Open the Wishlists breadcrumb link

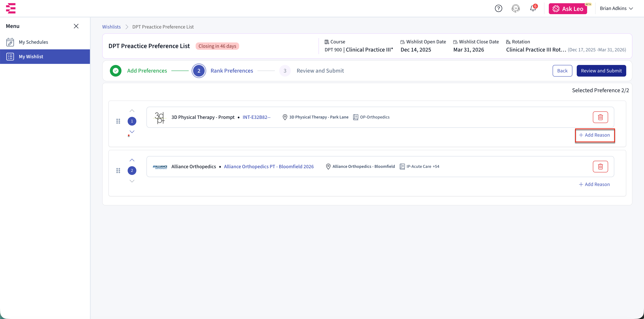[111, 27]
